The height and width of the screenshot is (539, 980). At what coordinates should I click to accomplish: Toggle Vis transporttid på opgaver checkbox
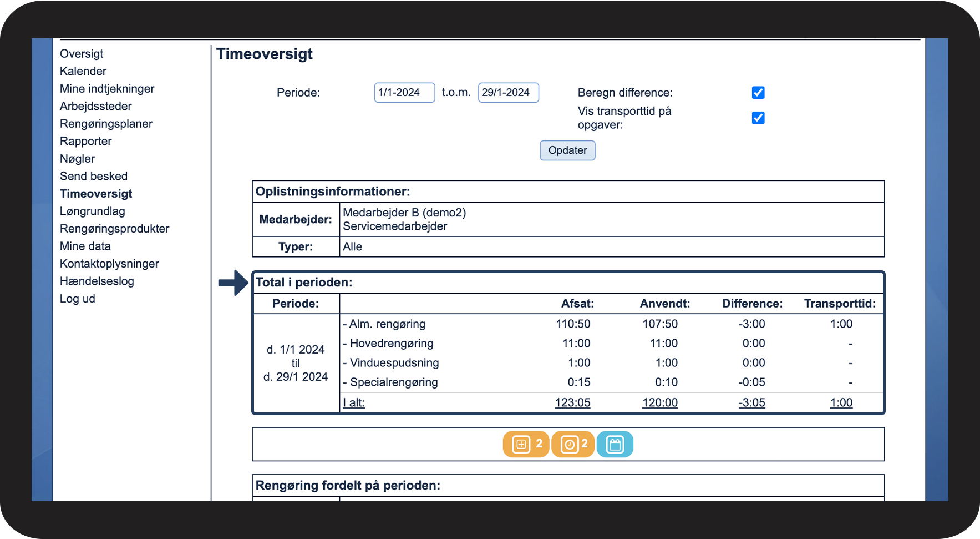(x=758, y=118)
